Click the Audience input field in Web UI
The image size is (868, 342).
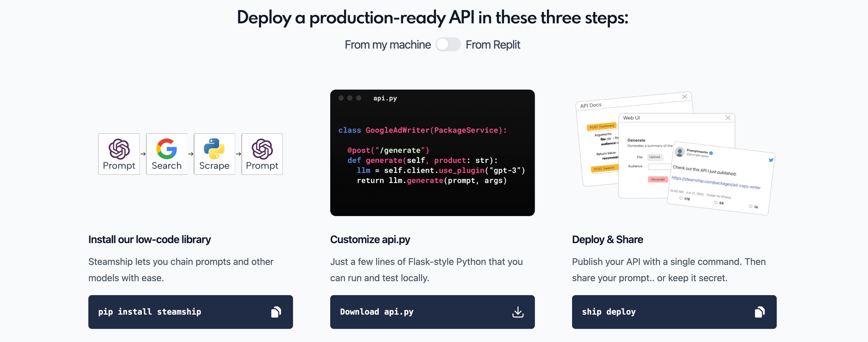pyautogui.click(x=659, y=167)
